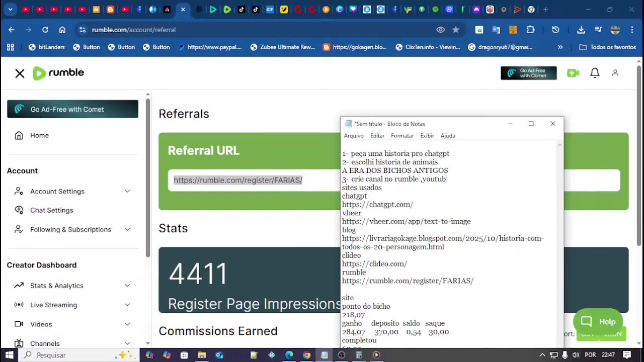Screen dimensions: 644x362
Task: Open the Rumble logo homepage
Action: [x=58, y=73]
